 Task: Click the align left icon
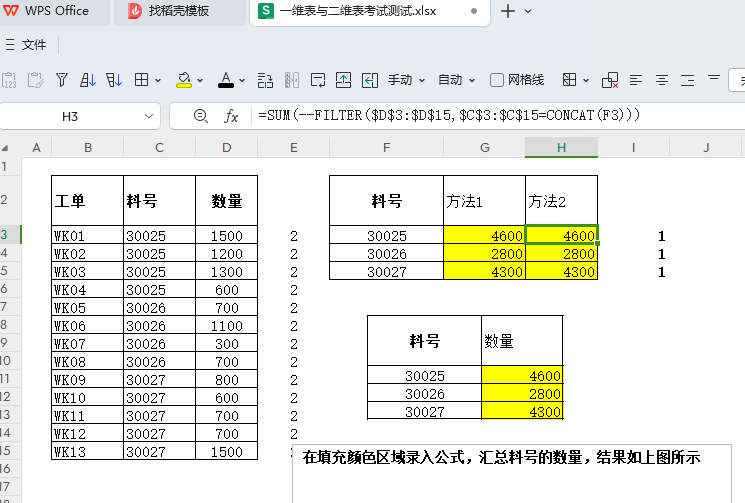(x=636, y=80)
